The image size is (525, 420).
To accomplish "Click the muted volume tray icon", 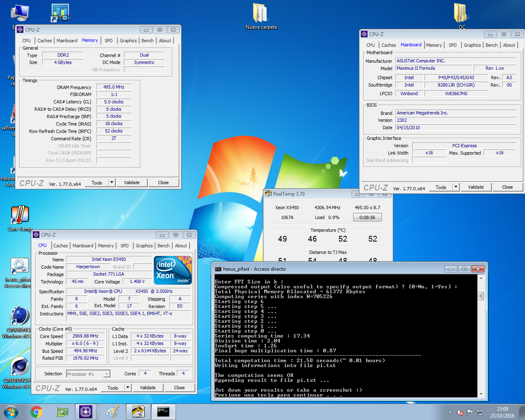I will click(460, 412).
